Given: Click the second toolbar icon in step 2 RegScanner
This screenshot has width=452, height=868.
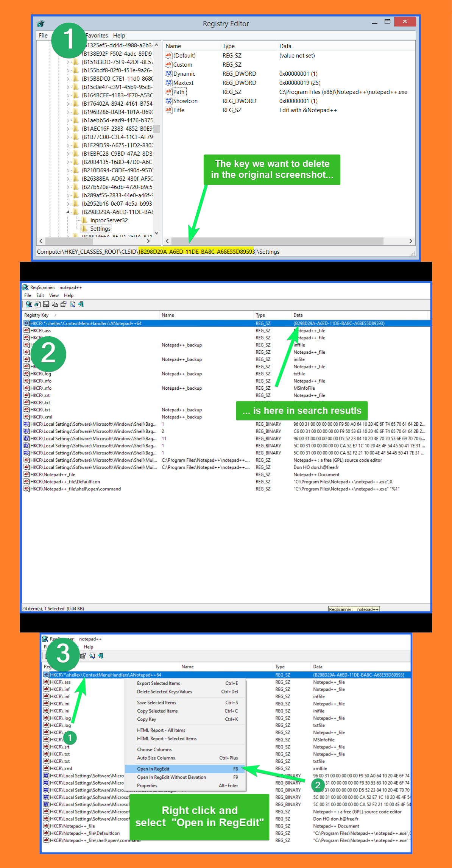Looking at the screenshot, I should click(x=37, y=304).
